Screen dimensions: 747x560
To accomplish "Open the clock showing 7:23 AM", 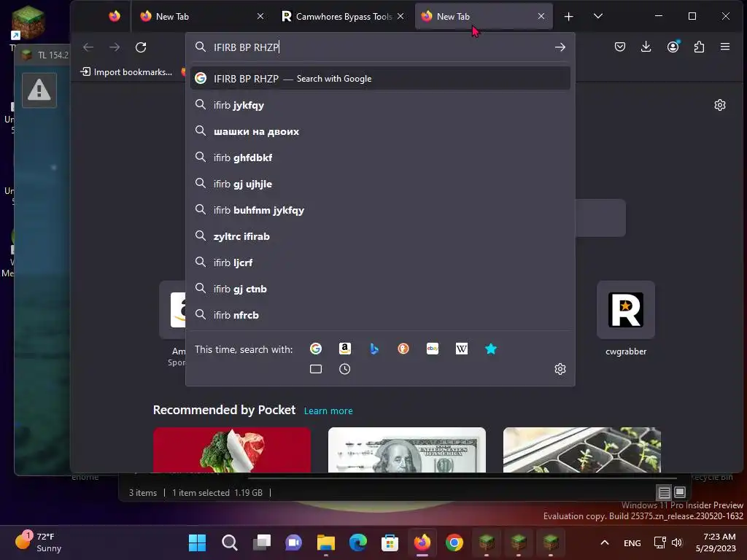I will 716,542.
